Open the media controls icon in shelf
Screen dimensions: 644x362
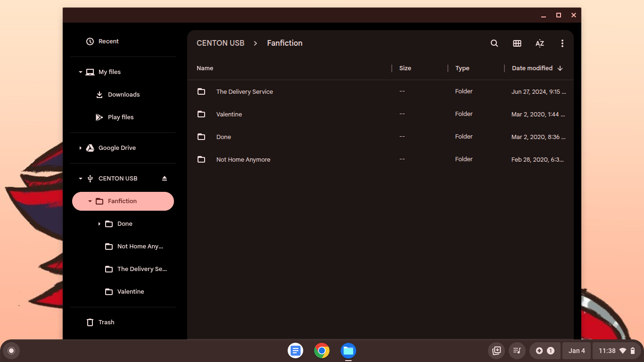pyautogui.click(x=517, y=351)
